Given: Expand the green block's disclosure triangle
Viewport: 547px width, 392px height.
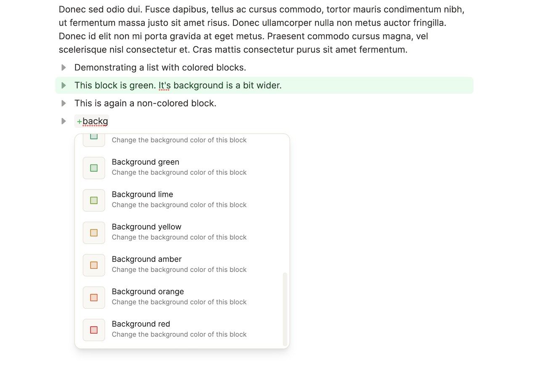Looking at the screenshot, I should 63,85.
